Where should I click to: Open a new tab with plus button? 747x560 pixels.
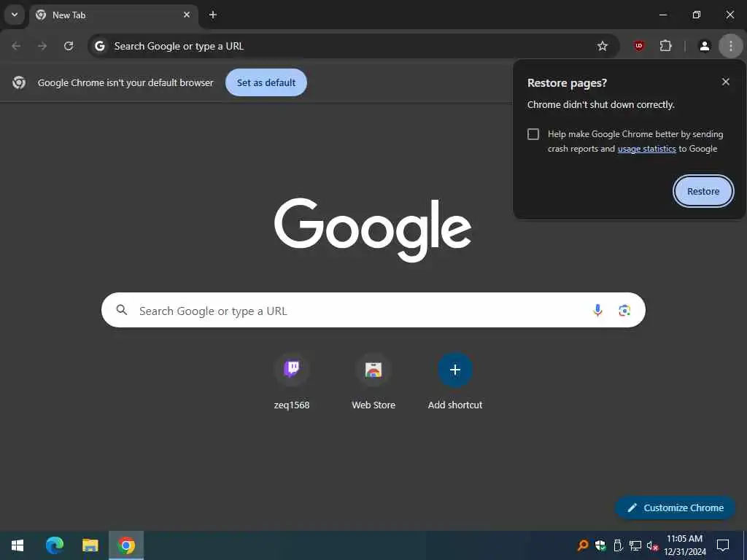(213, 15)
